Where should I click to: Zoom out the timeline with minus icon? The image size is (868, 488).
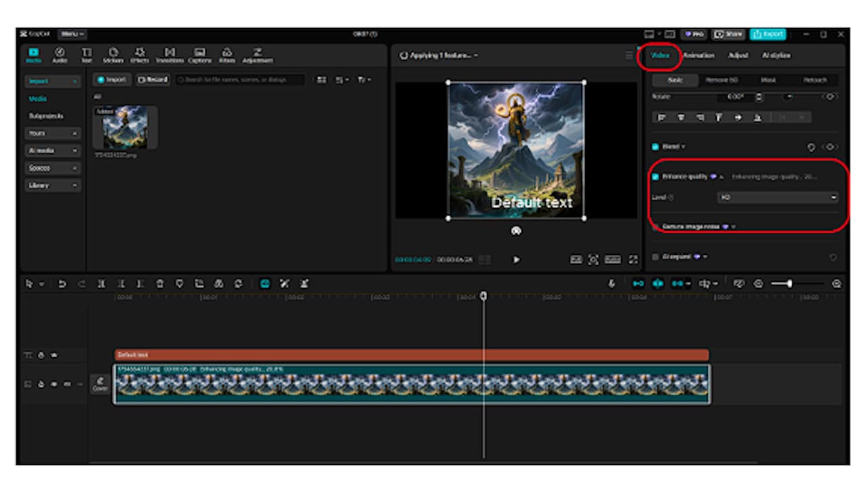coord(759,284)
